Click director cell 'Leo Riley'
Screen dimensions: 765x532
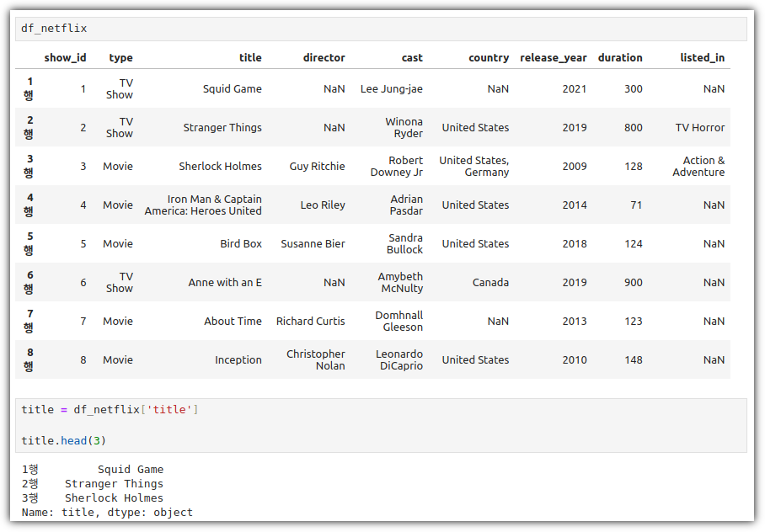point(323,205)
